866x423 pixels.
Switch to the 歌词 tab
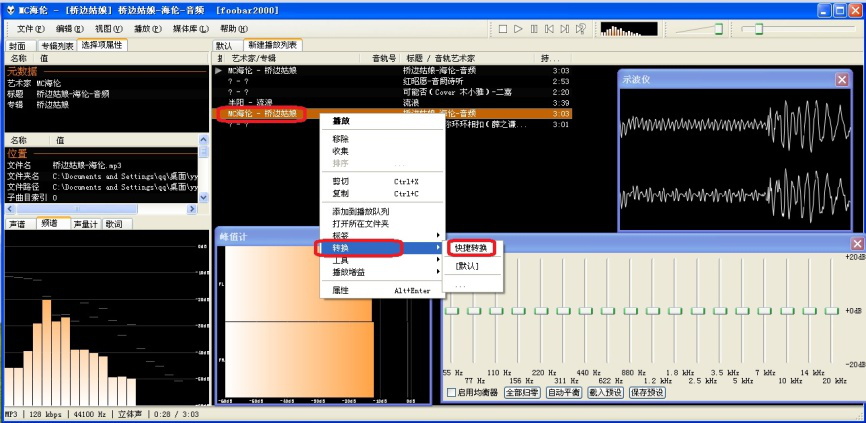coord(114,224)
